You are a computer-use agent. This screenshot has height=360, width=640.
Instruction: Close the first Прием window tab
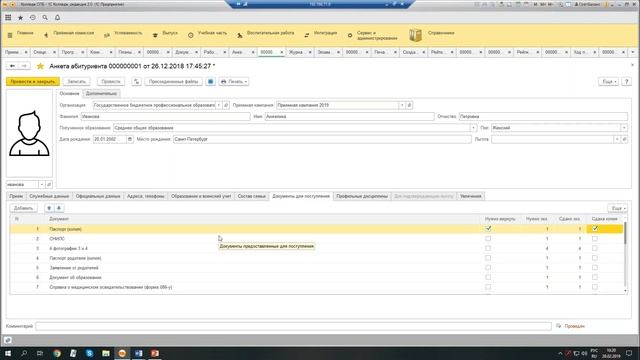pos(26,52)
